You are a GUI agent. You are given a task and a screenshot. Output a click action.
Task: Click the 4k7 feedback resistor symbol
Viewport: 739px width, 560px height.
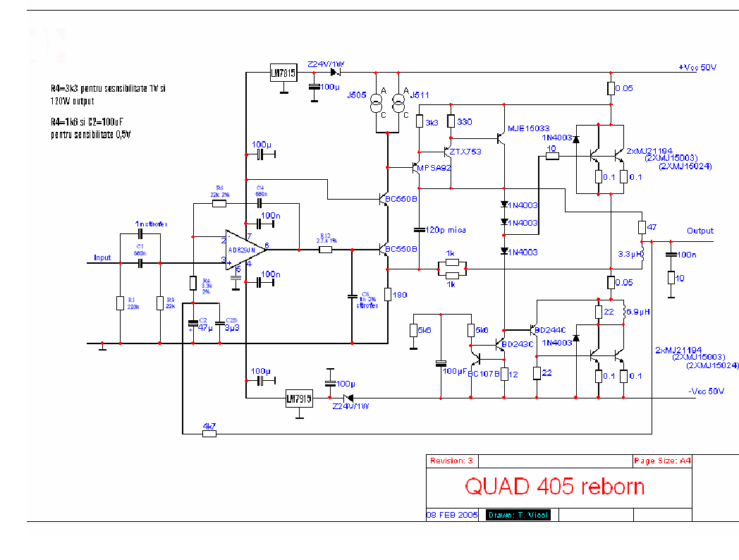point(209,434)
